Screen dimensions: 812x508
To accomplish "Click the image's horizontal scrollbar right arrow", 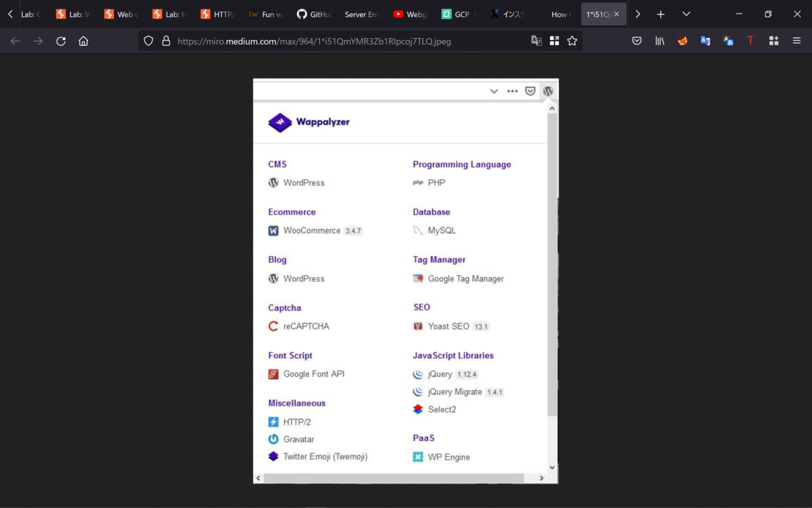I will click(x=541, y=478).
